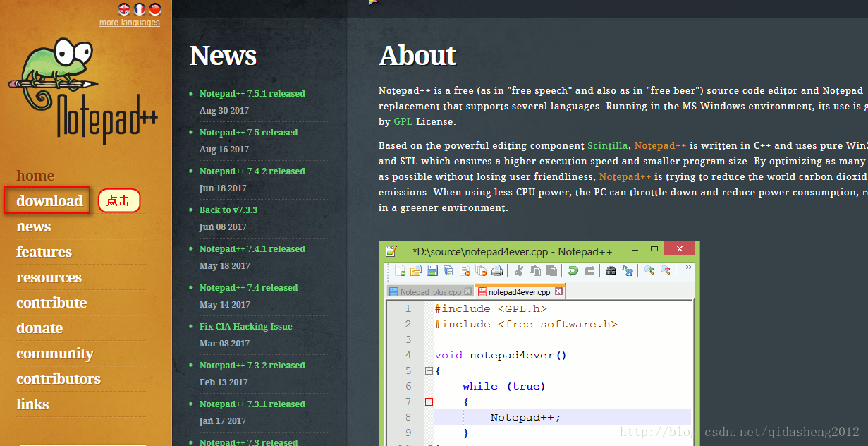Click the Copy toolbar icon
The height and width of the screenshot is (446, 868).
point(535,270)
